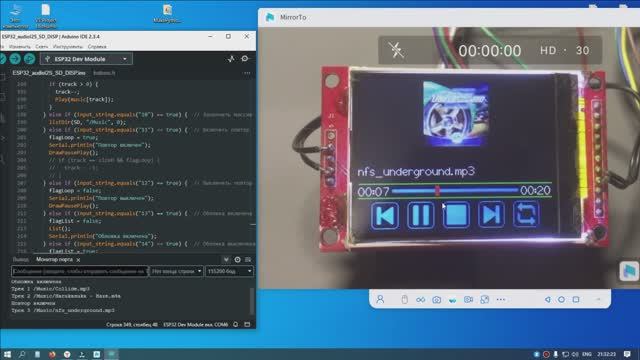640x360 pixels.
Task: Open the Инструменты menu
Action: [x=67, y=47]
